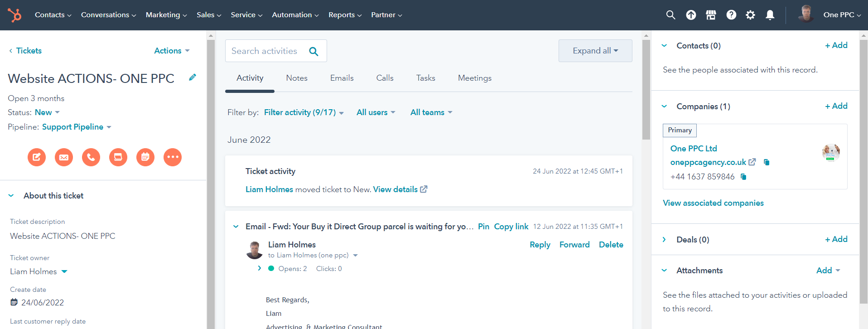Screen dimensions: 868x329
Task: Add a contact with + Add
Action: click(836, 45)
